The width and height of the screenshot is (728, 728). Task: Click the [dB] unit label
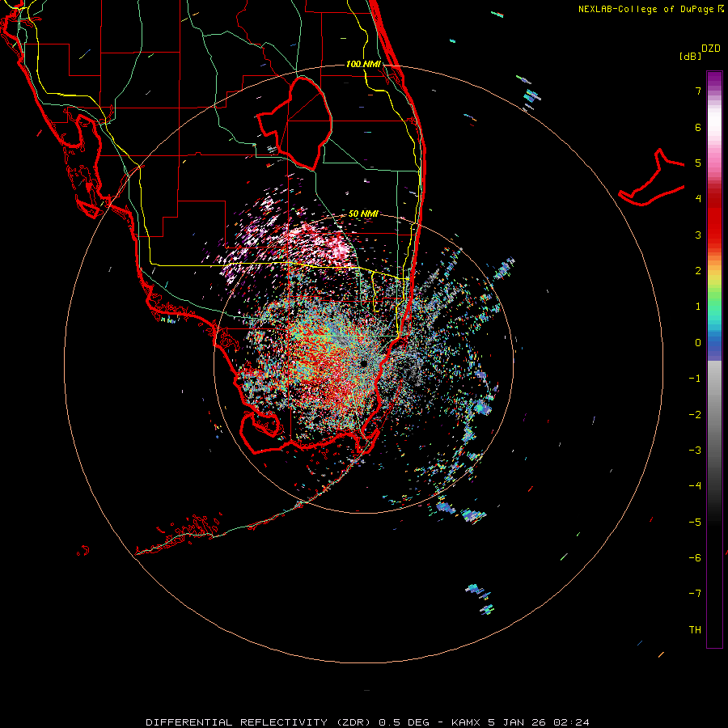tap(690, 56)
